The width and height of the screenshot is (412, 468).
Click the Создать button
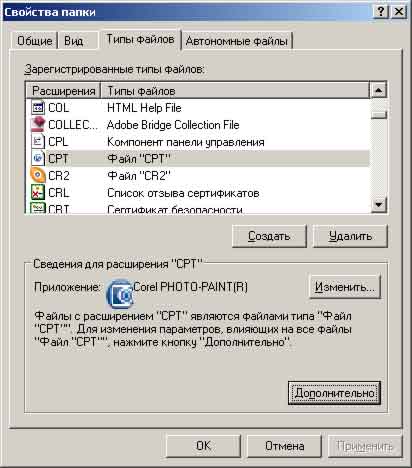click(x=269, y=236)
